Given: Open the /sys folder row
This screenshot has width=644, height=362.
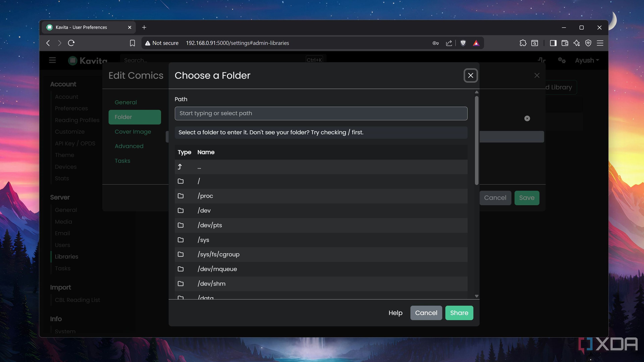Looking at the screenshot, I should pyautogui.click(x=321, y=240).
